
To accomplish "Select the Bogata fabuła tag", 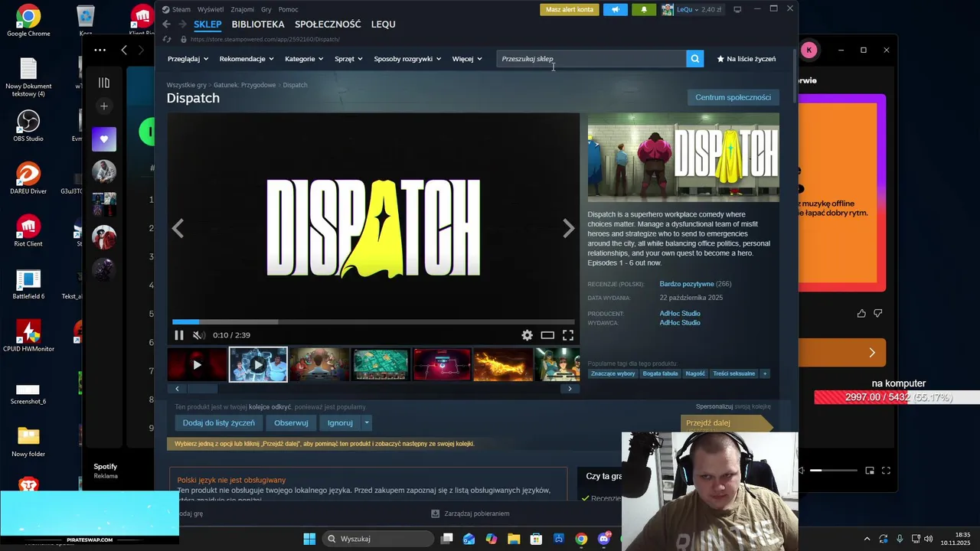I will point(661,373).
